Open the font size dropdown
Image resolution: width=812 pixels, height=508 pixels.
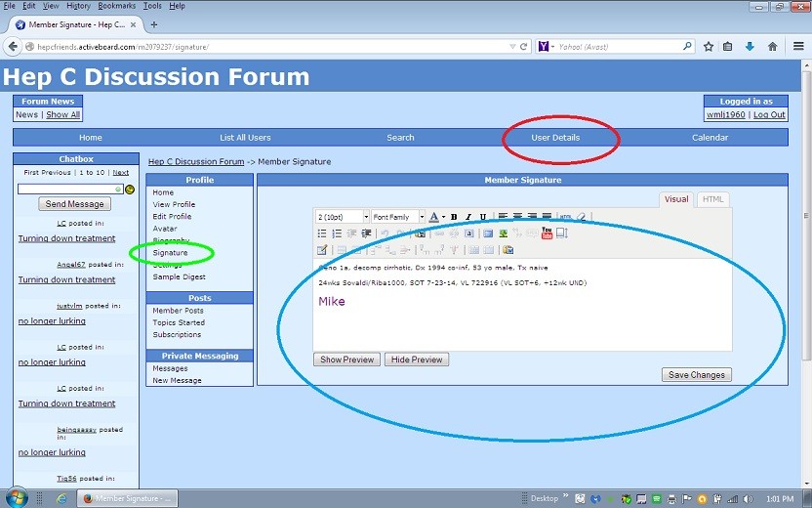(x=343, y=217)
